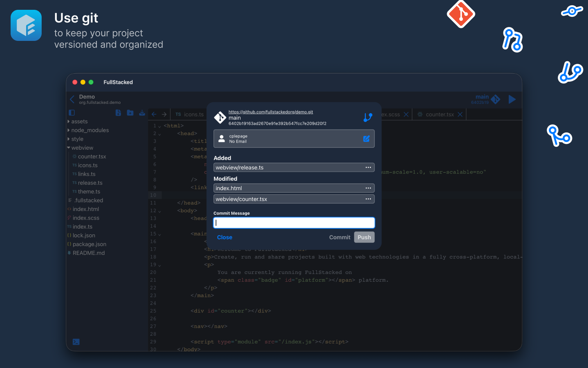Open the terminal icon at bottom left
This screenshot has width=588, height=368.
pos(76,342)
